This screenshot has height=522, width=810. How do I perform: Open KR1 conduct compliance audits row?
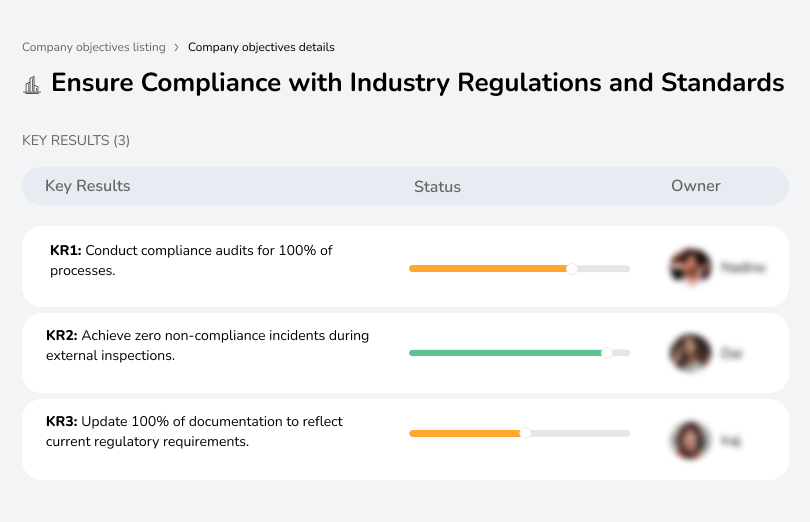point(405,266)
